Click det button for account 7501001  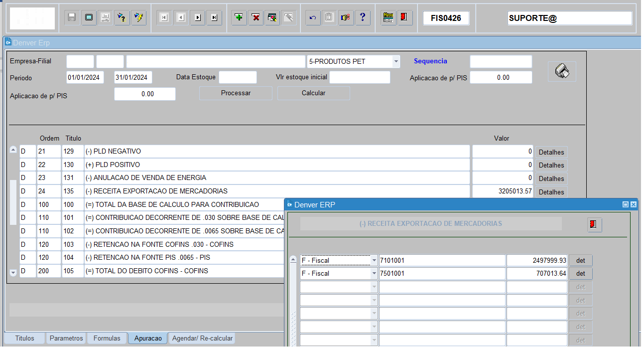coord(581,274)
